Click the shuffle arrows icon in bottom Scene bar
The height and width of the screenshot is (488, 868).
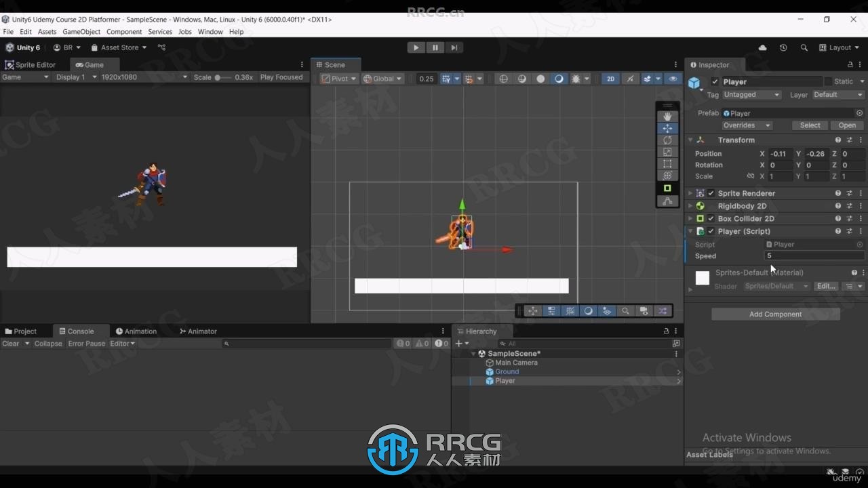click(663, 311)
